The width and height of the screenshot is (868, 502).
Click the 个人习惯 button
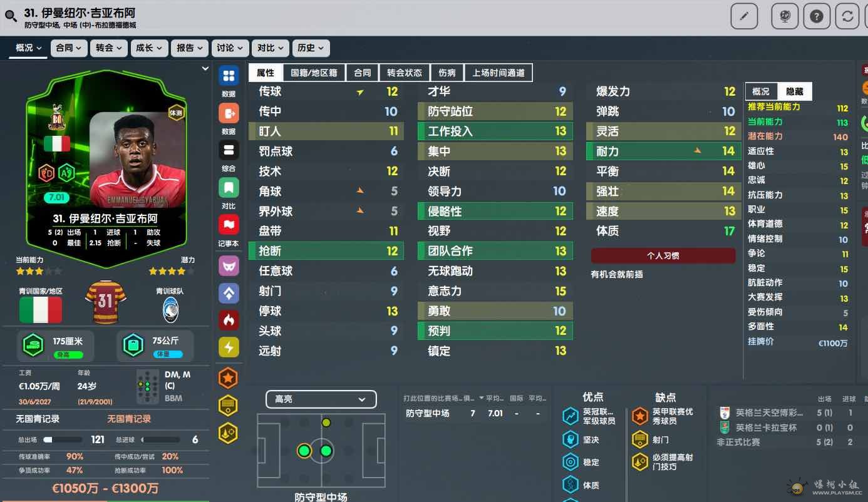click(663, 255)
